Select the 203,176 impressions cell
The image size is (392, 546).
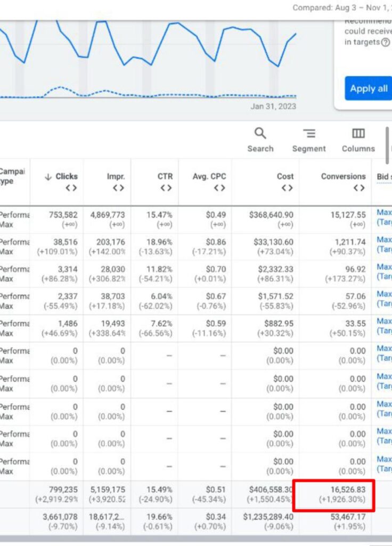[107, 247]
